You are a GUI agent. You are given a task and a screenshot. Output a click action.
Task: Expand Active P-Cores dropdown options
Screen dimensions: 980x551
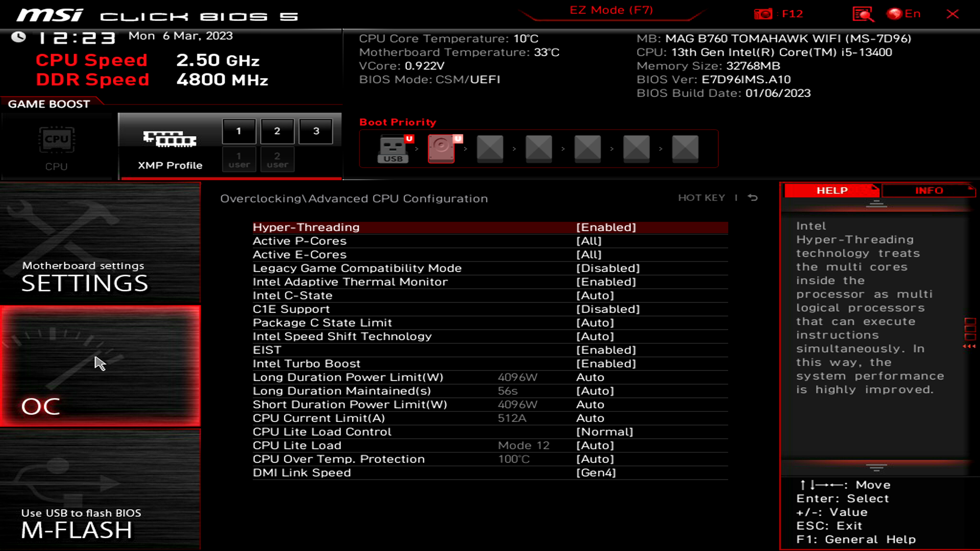pyautogui.click(x=589, y=241)
